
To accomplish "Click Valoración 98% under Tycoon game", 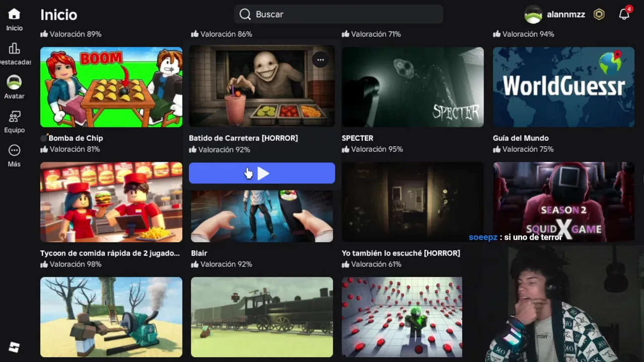I will click(71, 264).
